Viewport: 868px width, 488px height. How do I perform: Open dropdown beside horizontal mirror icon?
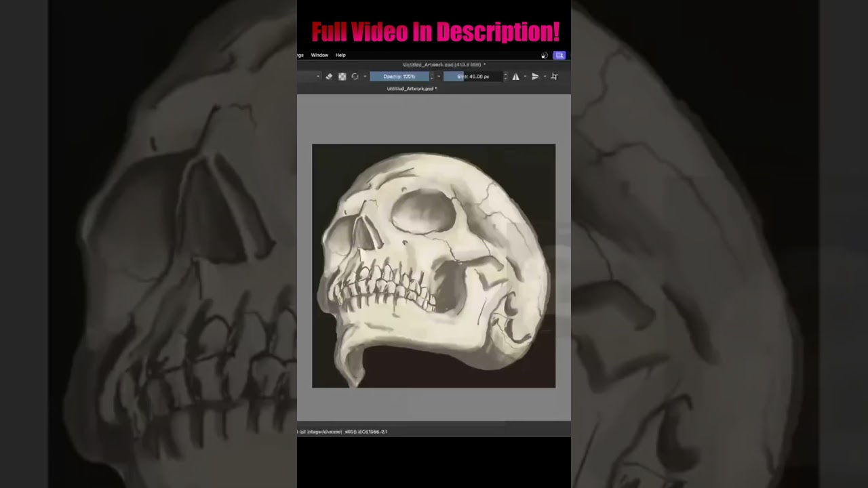[x=525, y=77]
